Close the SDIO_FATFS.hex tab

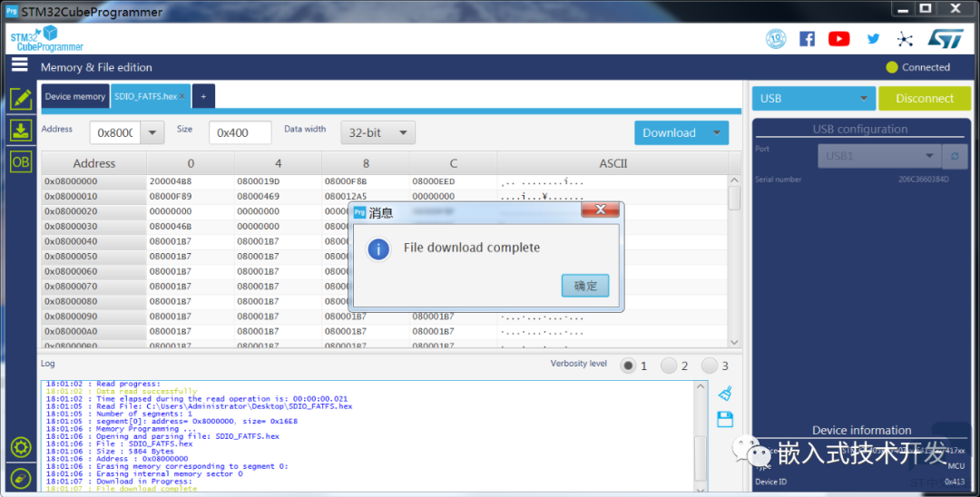[181, 96]
